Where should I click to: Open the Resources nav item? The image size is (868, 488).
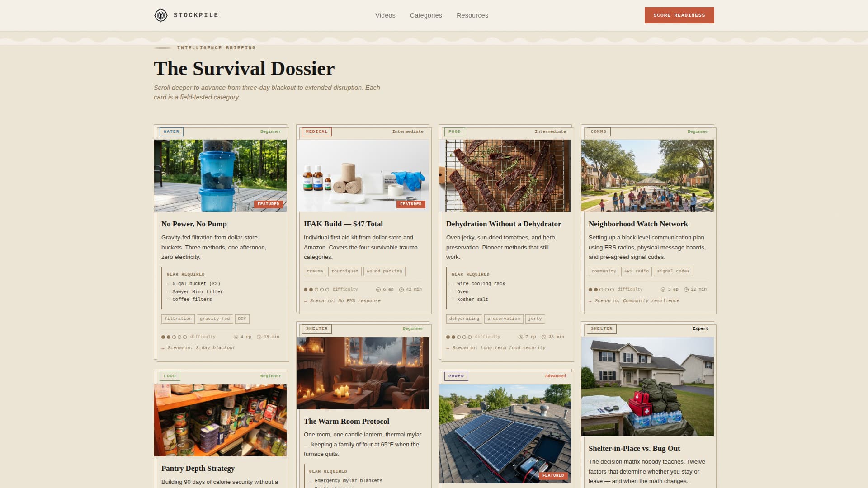pos(472,15)
